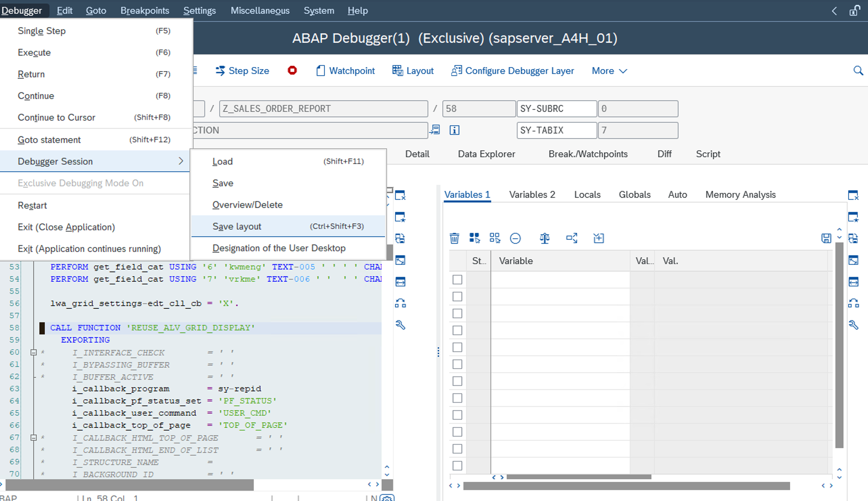Click the select all rows icon
This screenshot has width=868, height=501.
point(475,238)
